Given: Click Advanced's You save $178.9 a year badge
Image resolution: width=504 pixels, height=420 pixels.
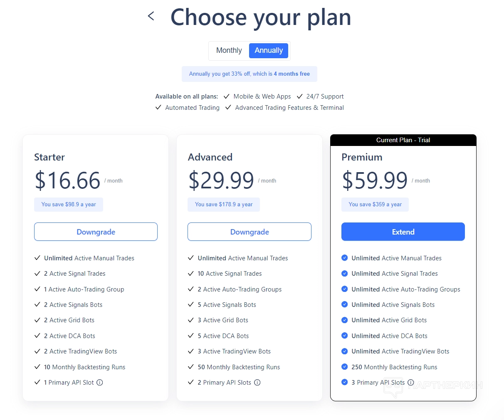Looking at the screenshot, I should point(224,205).
